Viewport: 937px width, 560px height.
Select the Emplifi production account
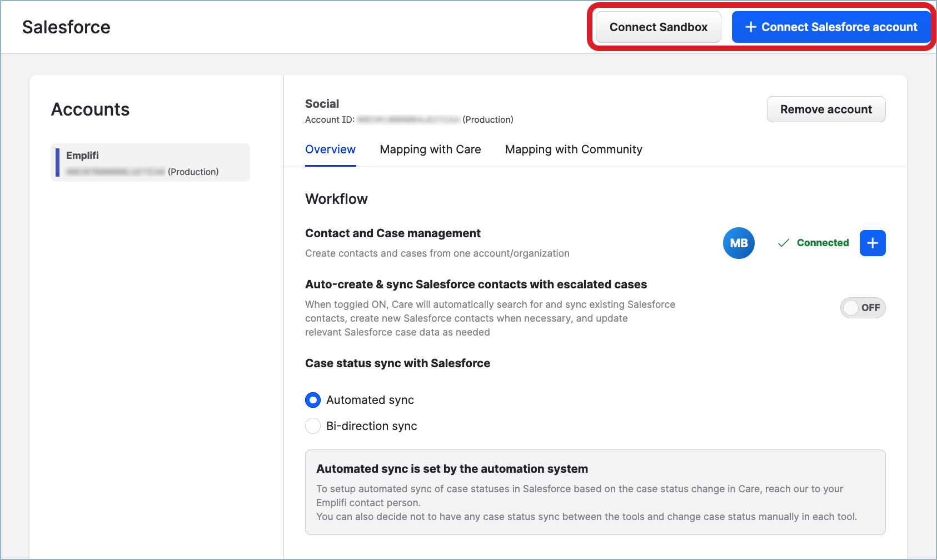click(x=150, y=163)
